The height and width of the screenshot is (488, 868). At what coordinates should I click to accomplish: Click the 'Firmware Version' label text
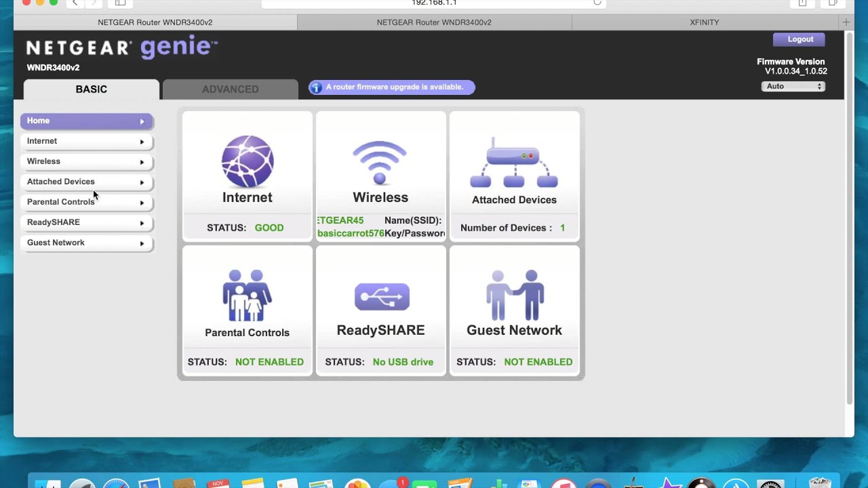tap(791, 62)
